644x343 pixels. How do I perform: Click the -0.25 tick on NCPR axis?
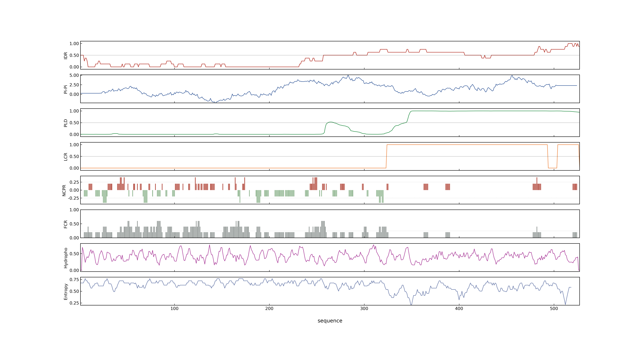coord(73,198)
